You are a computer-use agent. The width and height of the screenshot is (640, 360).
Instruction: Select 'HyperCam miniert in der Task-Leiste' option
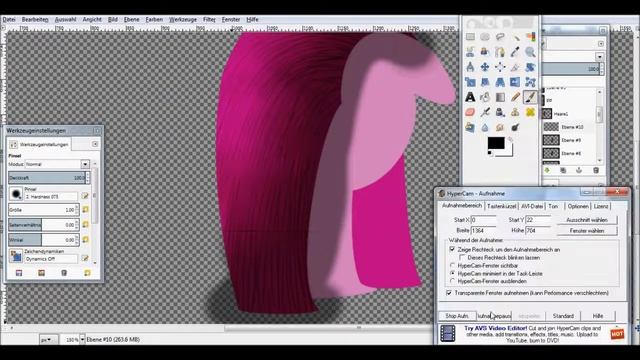pos(452,273)
